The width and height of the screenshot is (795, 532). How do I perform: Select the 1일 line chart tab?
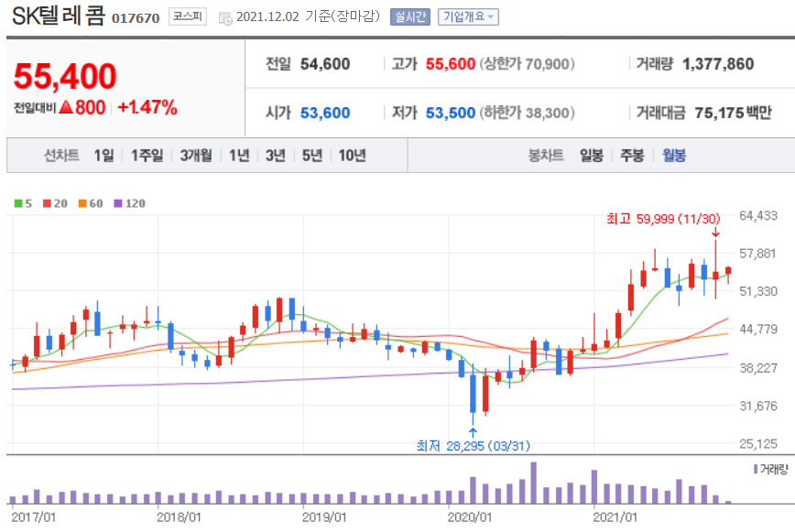pyautogui.click(x=103, y=155)
